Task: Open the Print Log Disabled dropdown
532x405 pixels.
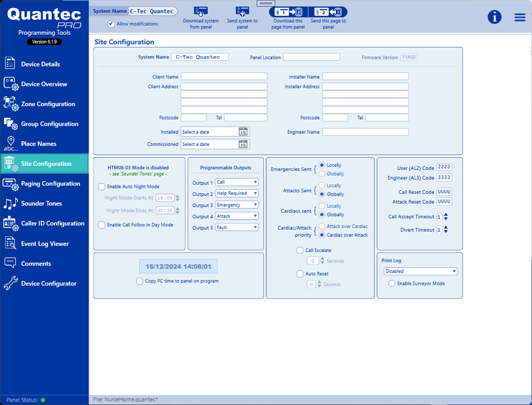Action: point(420,271)
